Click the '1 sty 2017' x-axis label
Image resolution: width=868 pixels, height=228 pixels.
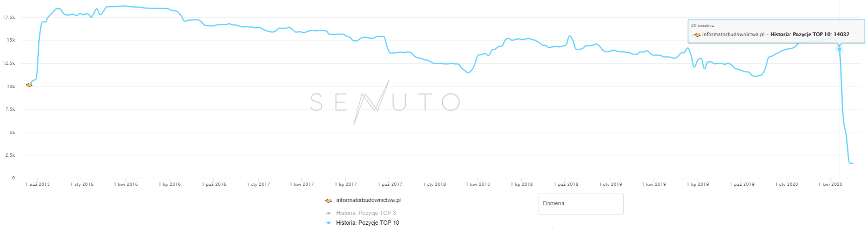coord(258,184)
